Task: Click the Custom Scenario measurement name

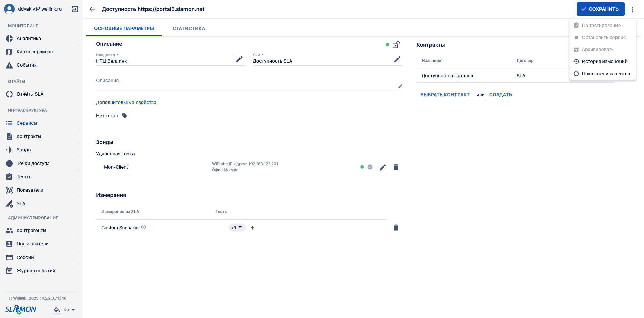Action: coord(120,228)
